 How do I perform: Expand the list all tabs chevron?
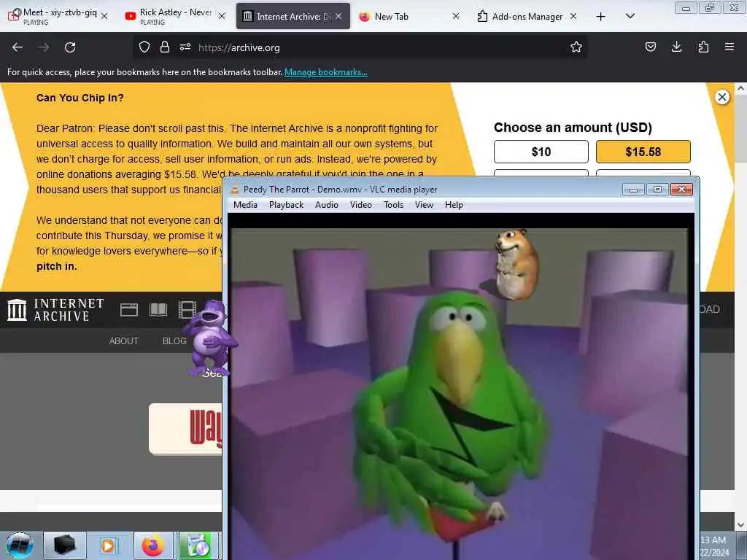click(630, 16)
